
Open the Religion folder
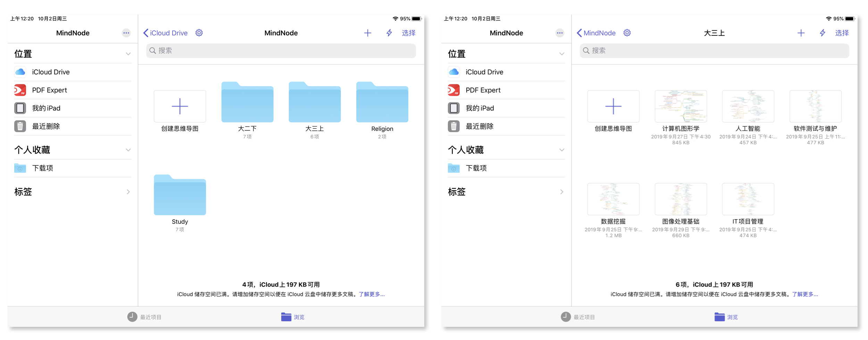coord(382,102)
